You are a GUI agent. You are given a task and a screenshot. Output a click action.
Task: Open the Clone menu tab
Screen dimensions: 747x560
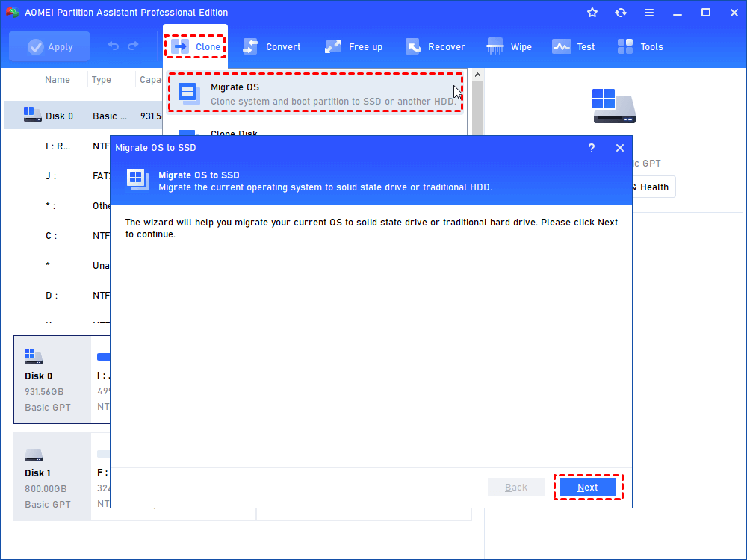click(195, 46)
